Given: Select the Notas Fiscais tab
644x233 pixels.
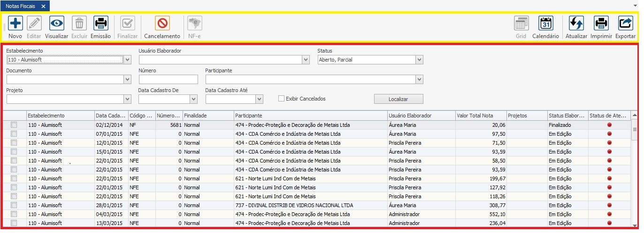Looking at the screenshot, I should pyautogui.click(x=20, y=6).
